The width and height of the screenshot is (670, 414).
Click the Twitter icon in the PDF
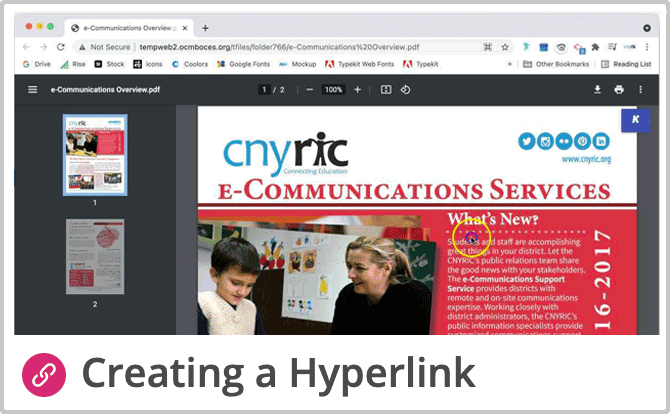pyautogui.click(x=526, y=141)
